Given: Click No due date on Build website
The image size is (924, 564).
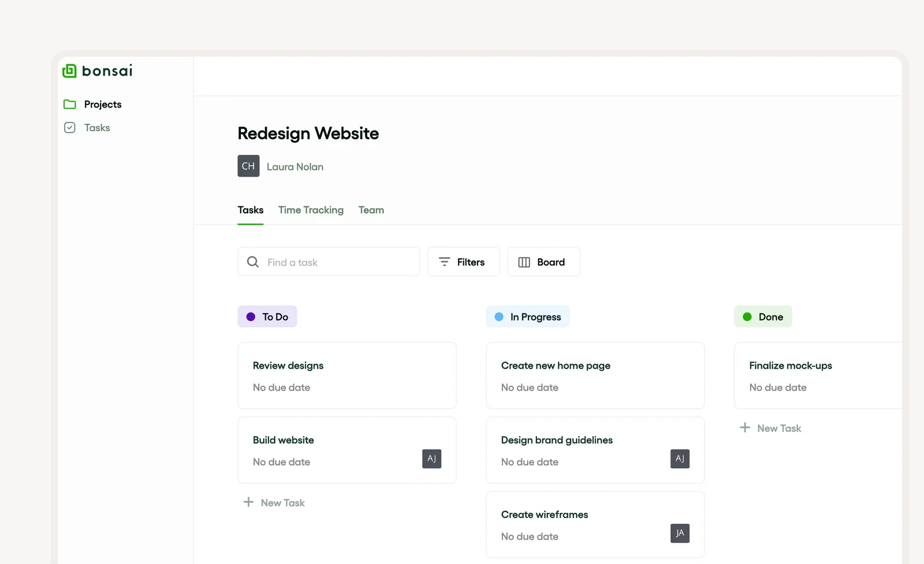Looking at the screenshot, I should point(282,462).
